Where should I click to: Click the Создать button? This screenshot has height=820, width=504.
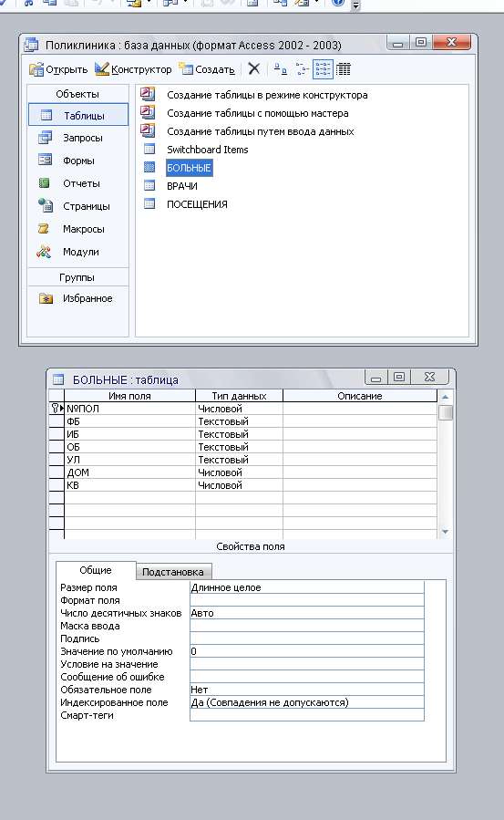207,69
